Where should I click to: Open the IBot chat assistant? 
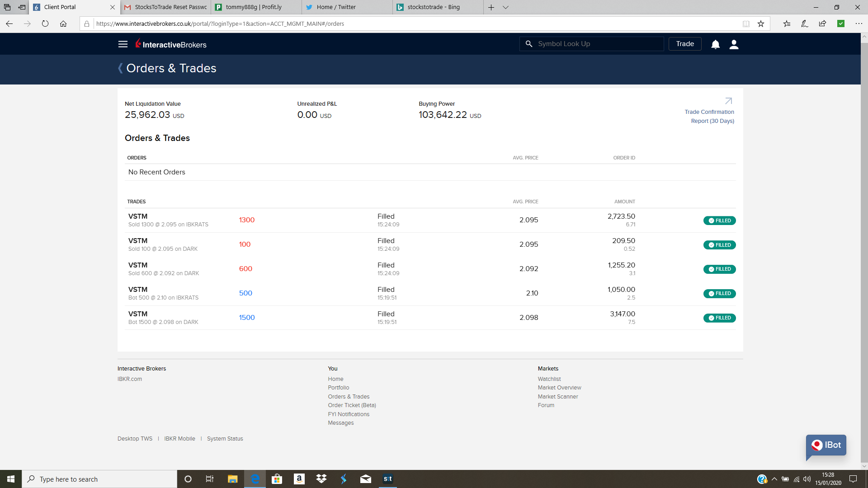coord(826,445)
